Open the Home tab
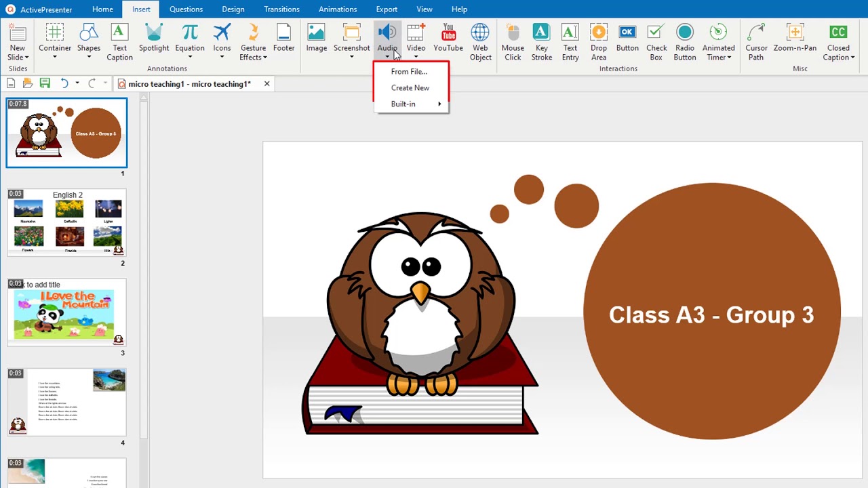Viewport: 868px width, 488px height. [x=102, y=9]
